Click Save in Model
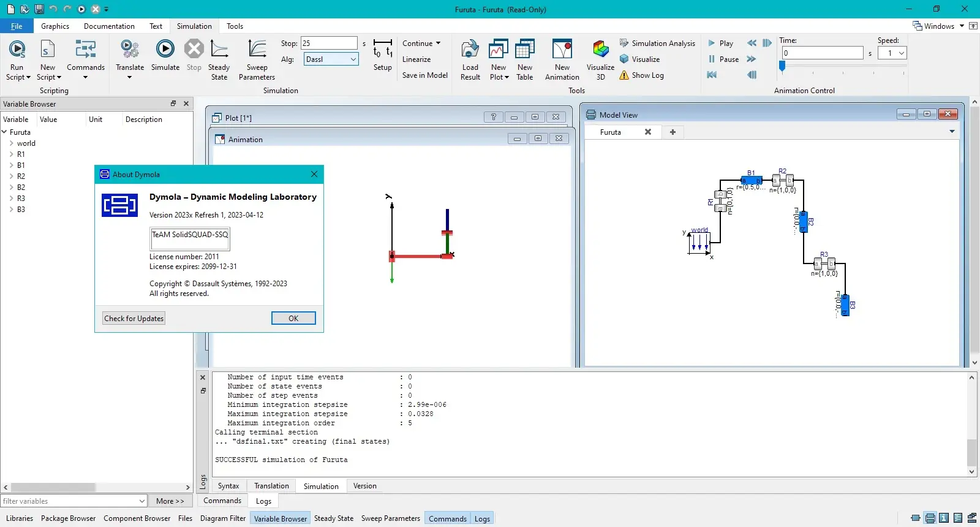Image resolution: width=980 pixels, height=527 pixels. (x=425, y=75)
